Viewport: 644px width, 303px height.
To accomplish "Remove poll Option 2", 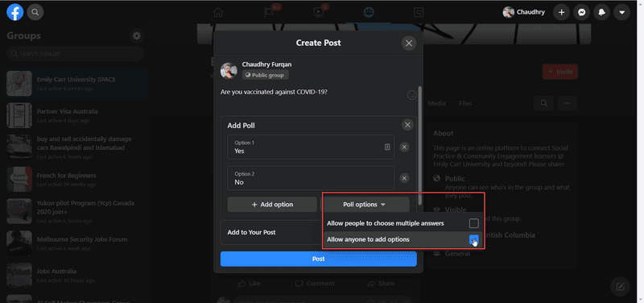I will tap(405, 178).
